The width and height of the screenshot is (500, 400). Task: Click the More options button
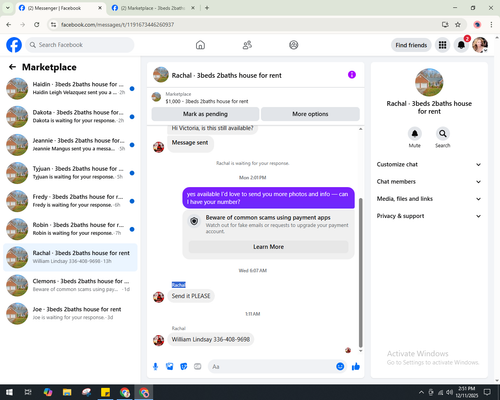tap(310, 114)
